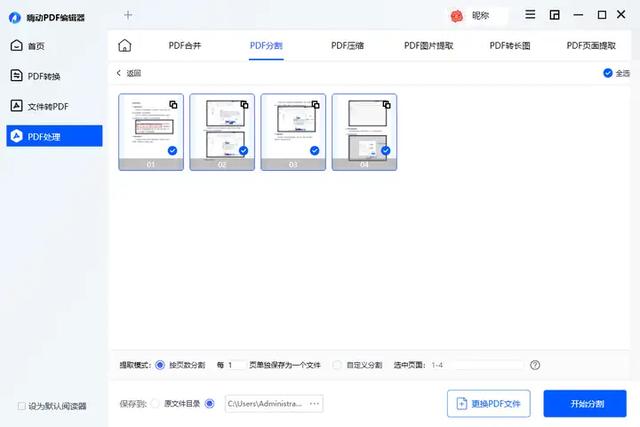
Task: Click the copy icon on page 02 thumbnail
Action: 244,105
